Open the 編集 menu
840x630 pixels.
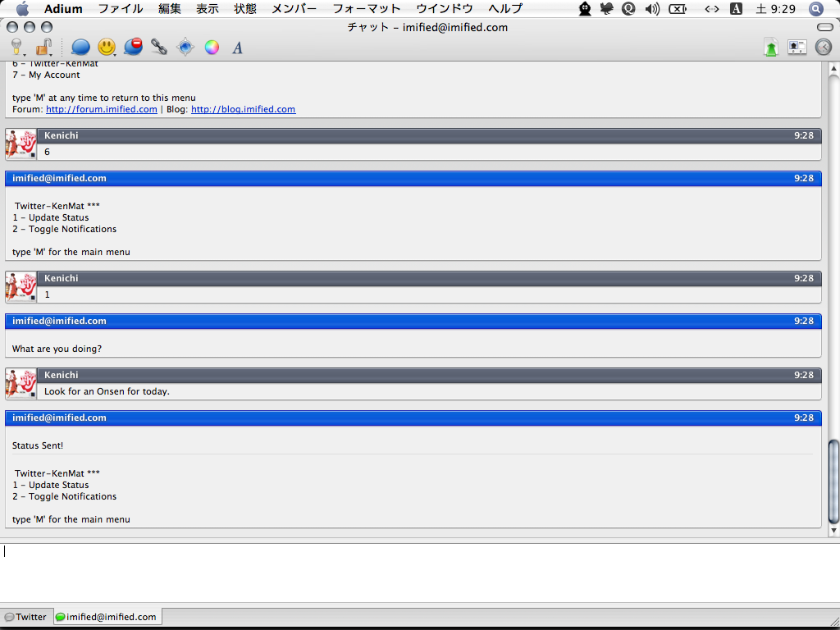coord(170,8)
